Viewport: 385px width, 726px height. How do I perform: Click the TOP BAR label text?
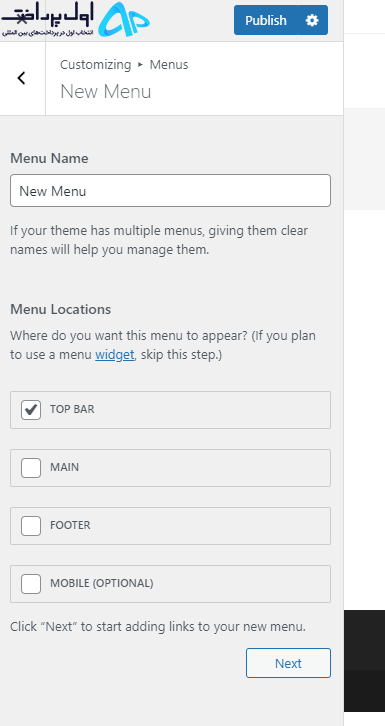point(72,409)
